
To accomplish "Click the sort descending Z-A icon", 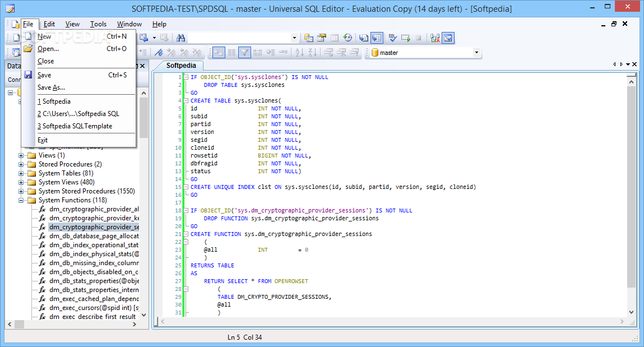I will [x=313, y=53].
